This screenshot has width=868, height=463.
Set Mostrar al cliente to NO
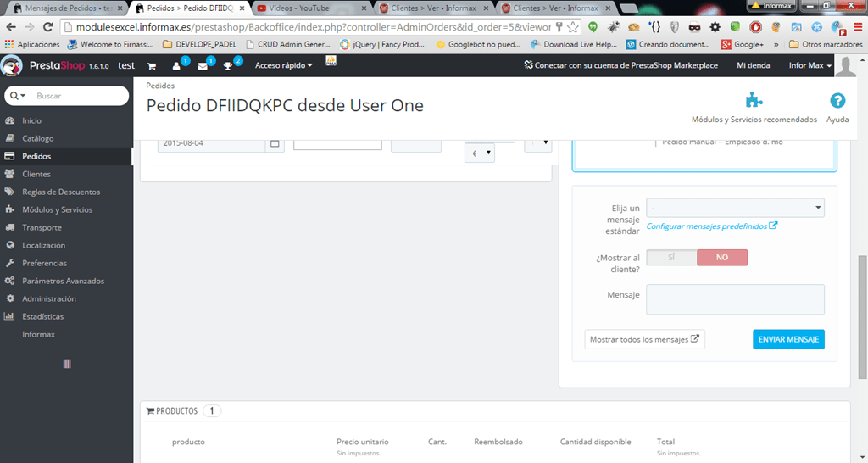tap(722, 258)
